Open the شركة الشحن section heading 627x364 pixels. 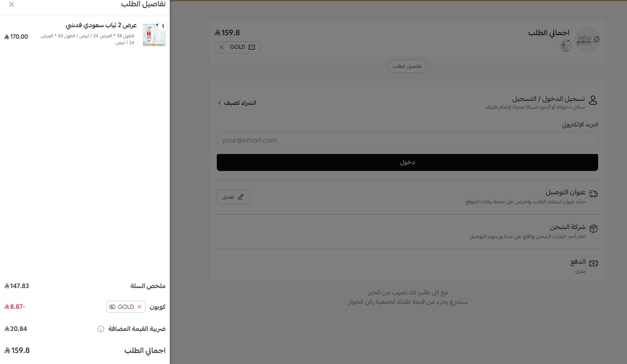568,227
